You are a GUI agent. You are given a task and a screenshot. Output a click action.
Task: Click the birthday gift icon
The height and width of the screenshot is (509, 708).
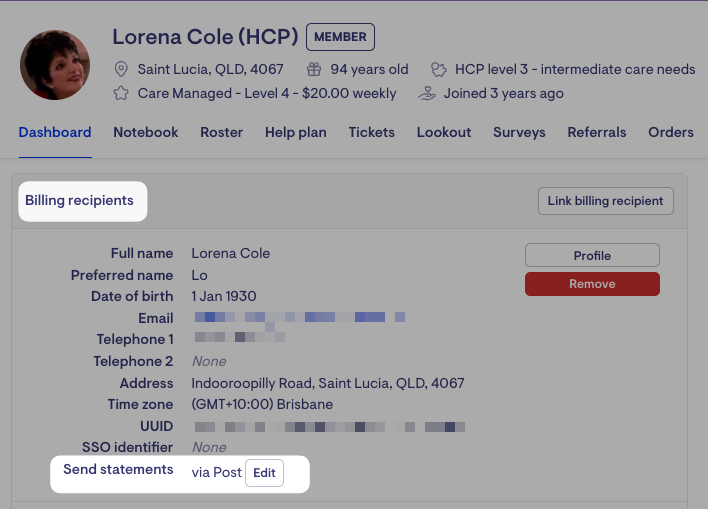tap(314, 69)
